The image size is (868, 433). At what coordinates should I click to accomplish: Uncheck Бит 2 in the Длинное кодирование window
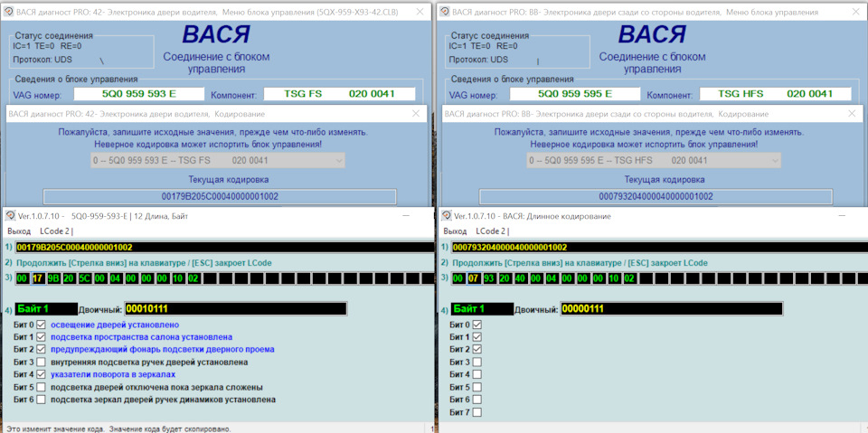476,350
